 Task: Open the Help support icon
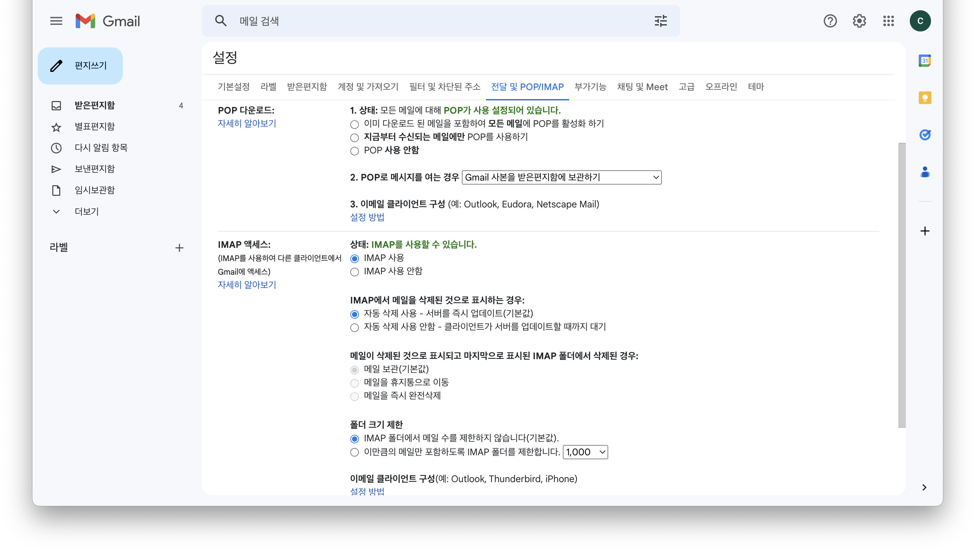[x=830, y=21]
